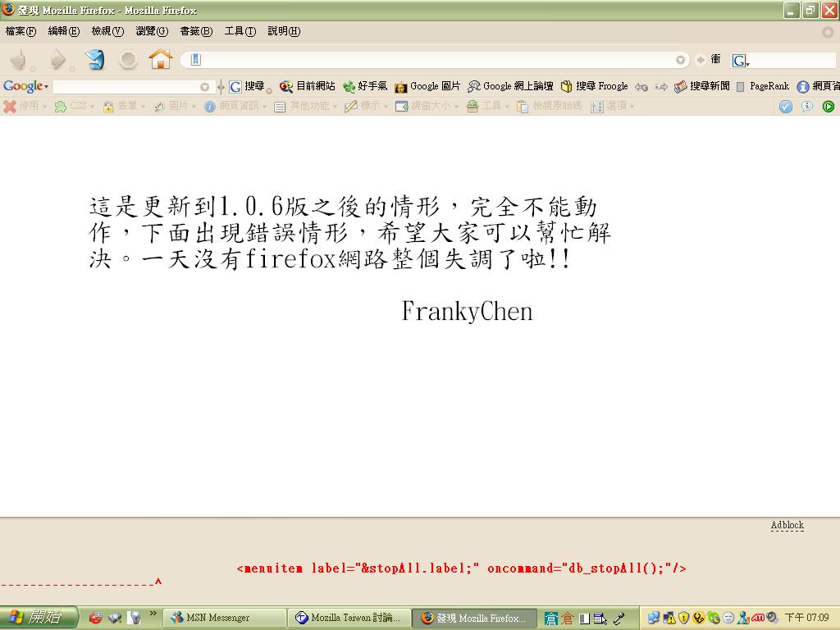Open Web Developer 其他功能 menu
The image size is (840, 630).
coord(306,106)
